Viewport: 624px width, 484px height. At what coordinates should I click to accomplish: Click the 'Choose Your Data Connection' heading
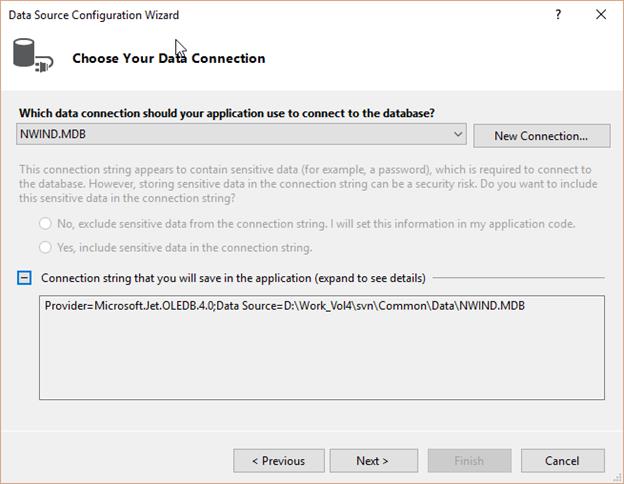pyautogui.click(x=169, y=59)
